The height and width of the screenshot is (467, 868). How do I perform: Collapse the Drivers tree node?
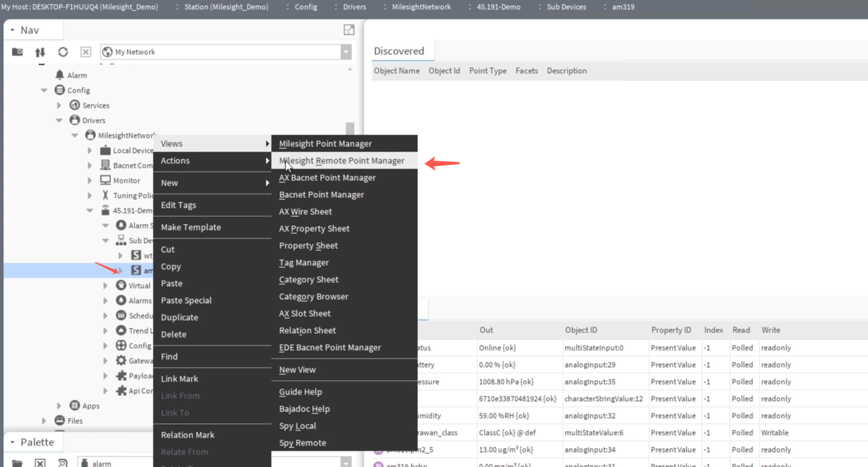59,120
